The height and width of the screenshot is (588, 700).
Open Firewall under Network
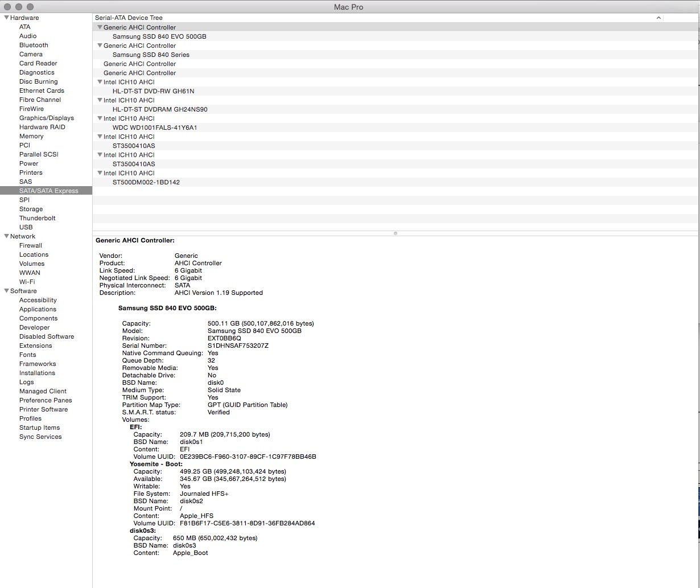[31, 245]
